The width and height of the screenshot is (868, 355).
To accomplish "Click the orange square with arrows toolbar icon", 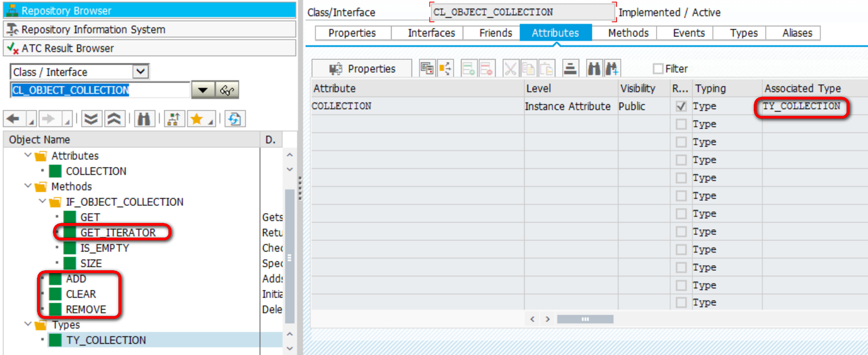I will coord(445,69).
